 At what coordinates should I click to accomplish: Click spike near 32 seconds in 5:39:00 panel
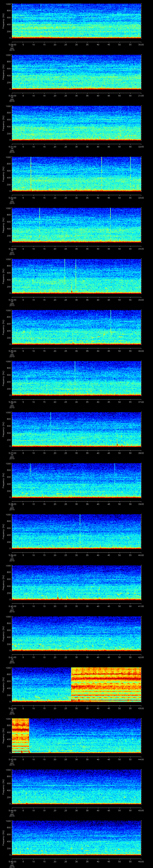pos(80,526)
